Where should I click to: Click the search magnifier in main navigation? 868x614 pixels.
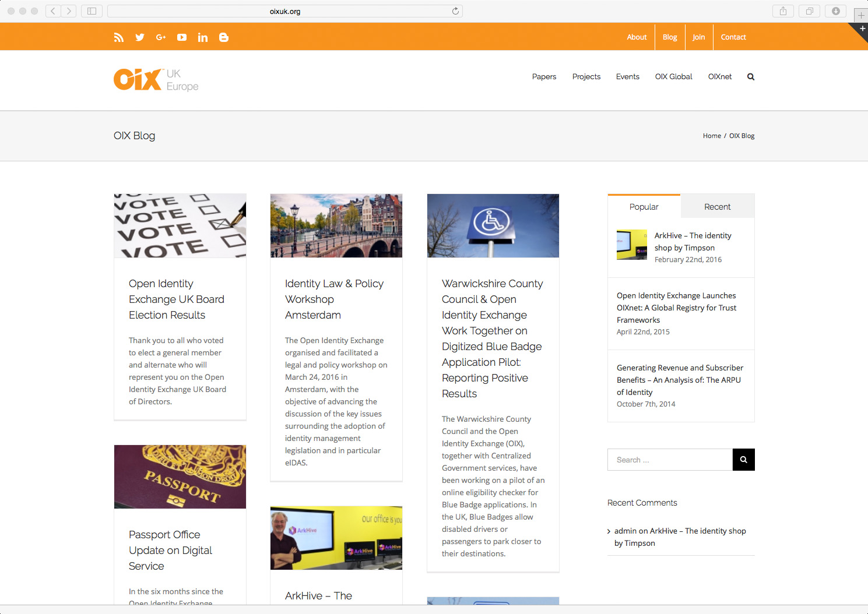coord(751,77)
